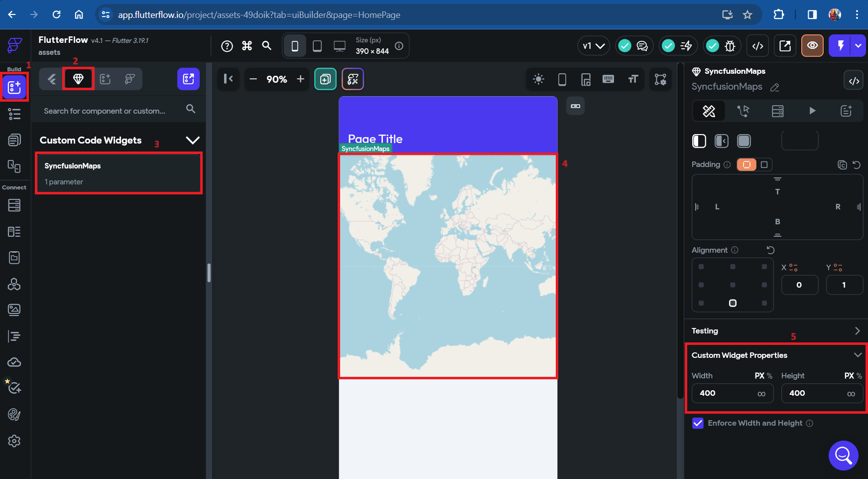The image size is (868, 479).
Task: Open the Widget Palette in Build sidebar
Action: (14, 88)
